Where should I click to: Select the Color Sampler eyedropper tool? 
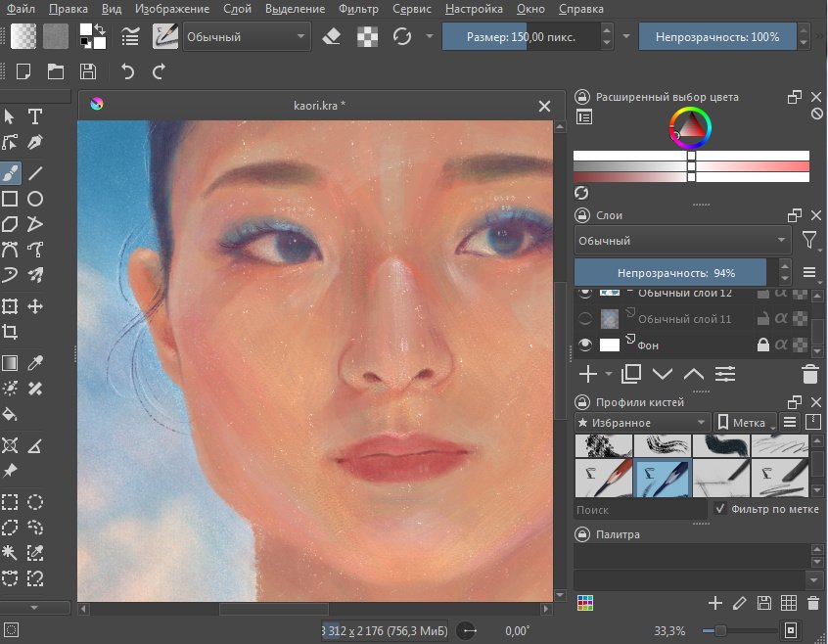coord(35,363)
